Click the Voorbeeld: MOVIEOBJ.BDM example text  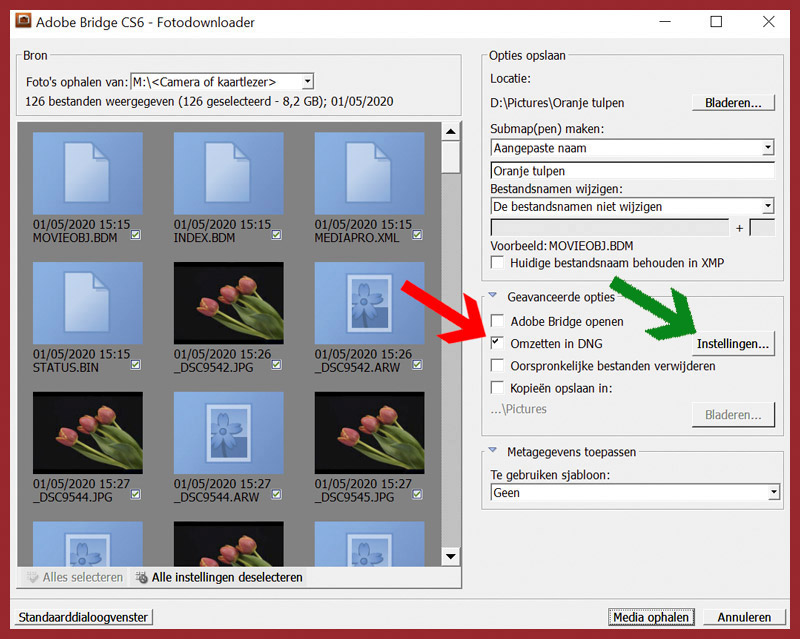click(562, 245)
